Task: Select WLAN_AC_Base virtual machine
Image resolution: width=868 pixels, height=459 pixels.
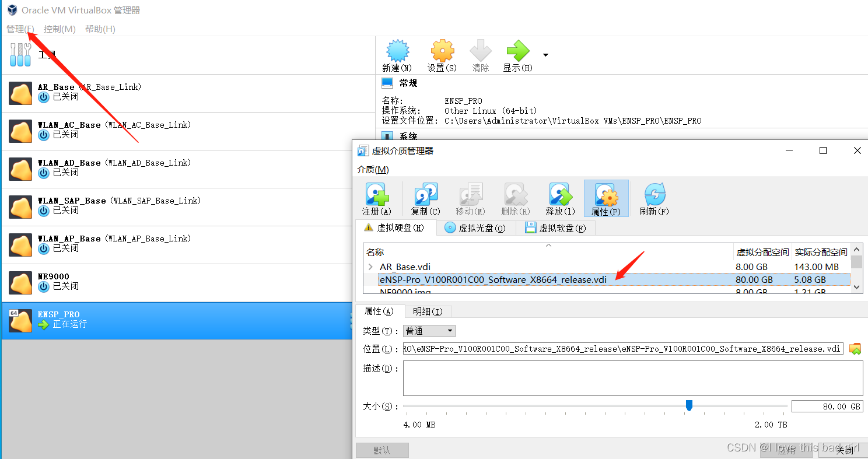Action: pos(188,131)
